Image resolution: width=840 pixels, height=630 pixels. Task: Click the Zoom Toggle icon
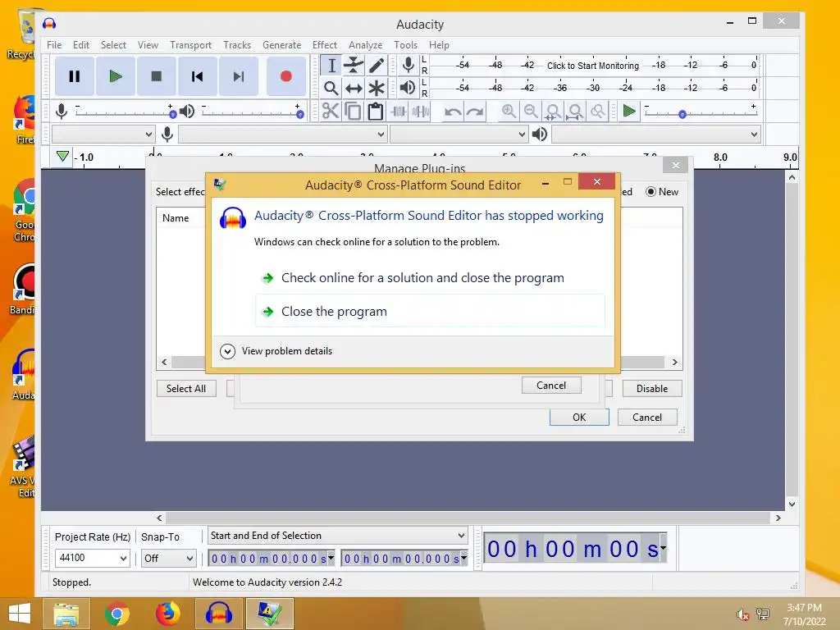[x=597, y=112]
